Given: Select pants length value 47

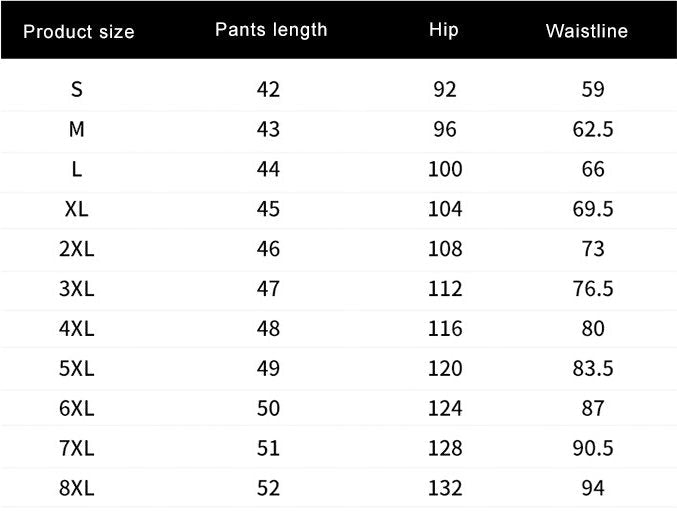Looking at the screenshot, I should (268, 289).
